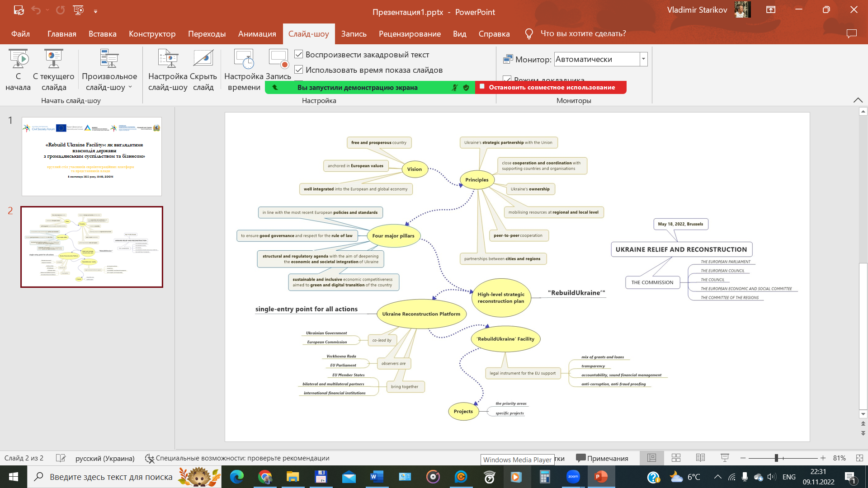Select slide 1 thumbnail in the panel
This screenshot has width=868, height=488.
pos(92,156)
